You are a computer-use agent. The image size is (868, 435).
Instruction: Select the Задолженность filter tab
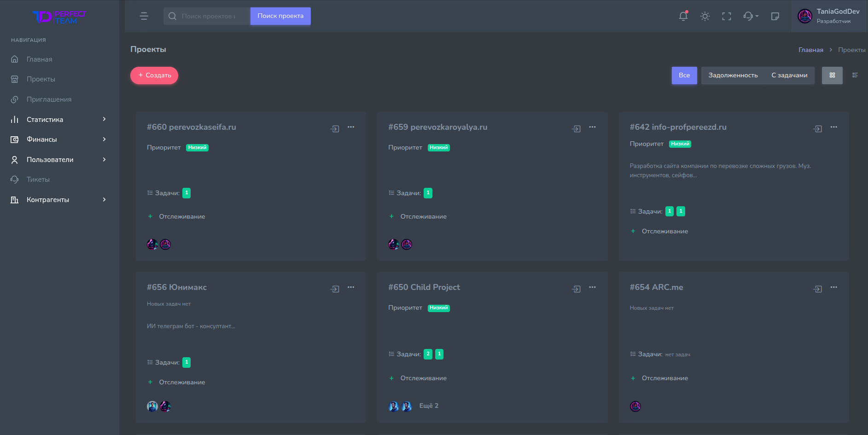[x=733, y=75]
